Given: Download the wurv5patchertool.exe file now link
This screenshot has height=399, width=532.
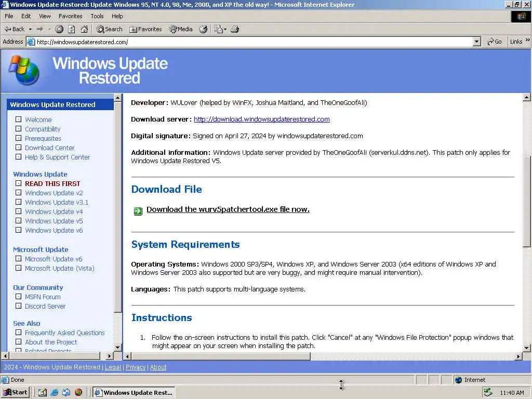Looking at the screenshot, I should [x=228, y=209].
